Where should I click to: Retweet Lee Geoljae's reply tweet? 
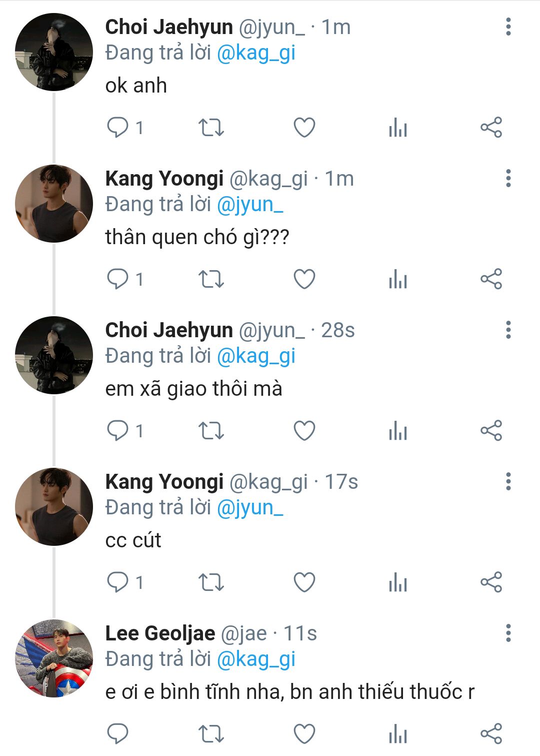(211, 734)
